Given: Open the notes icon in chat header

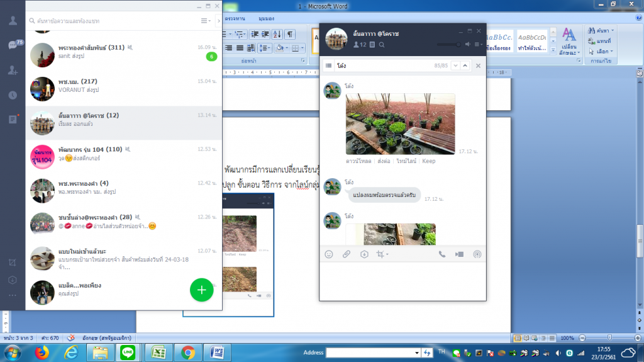Looking at the screenshot, I should tap(372, 45).
